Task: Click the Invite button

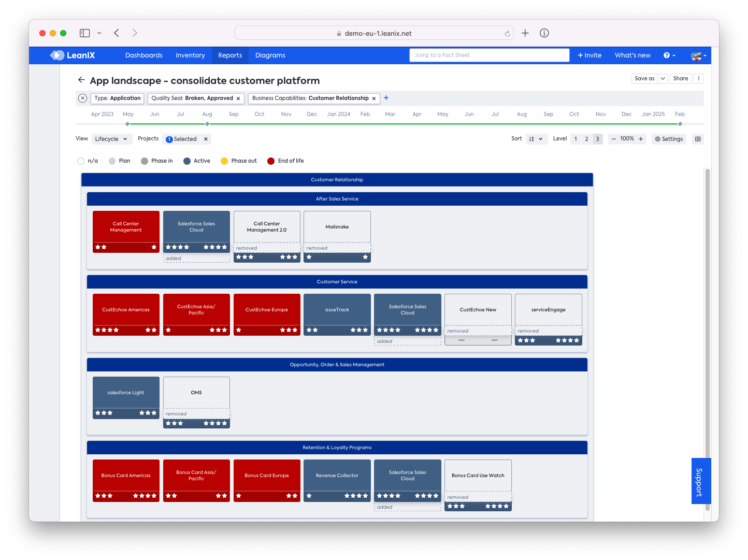Action: [589, 55]
